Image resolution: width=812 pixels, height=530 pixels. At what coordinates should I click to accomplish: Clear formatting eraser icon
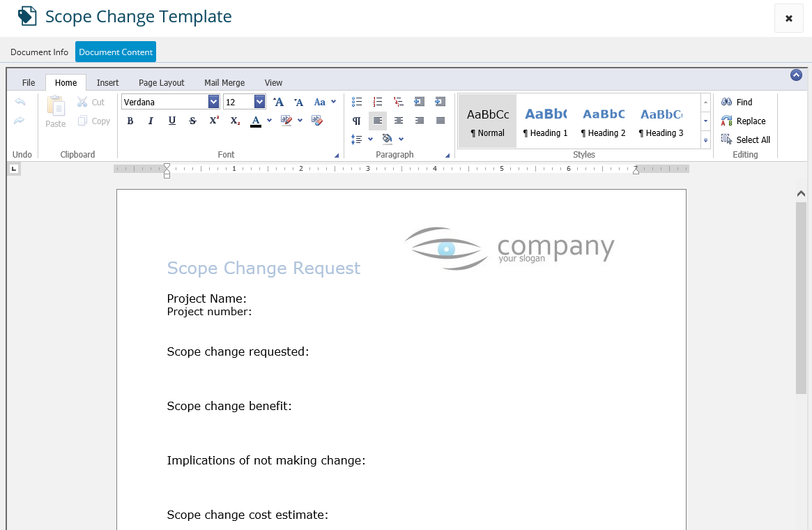click(317, 121)
